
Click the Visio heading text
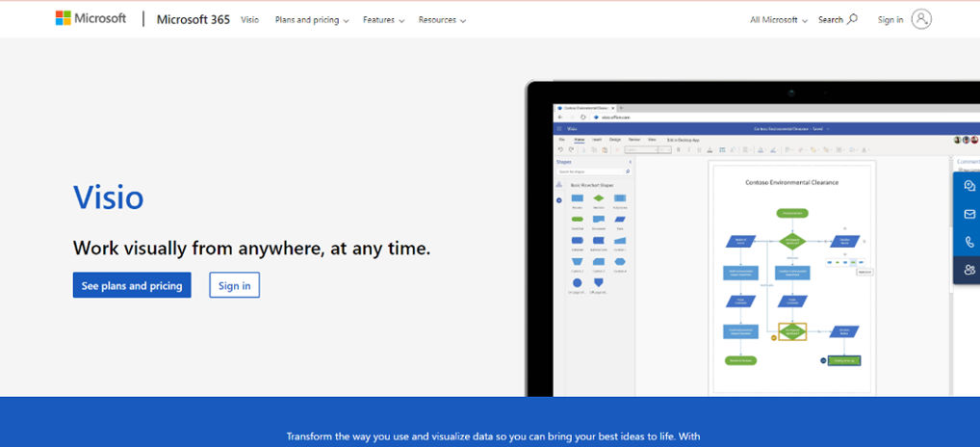tap(109, 197)
